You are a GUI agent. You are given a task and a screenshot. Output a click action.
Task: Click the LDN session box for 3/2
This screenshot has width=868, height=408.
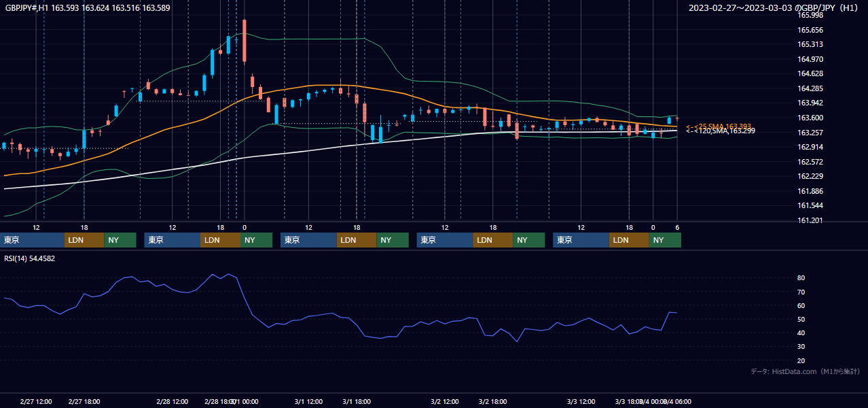(492, 240)
